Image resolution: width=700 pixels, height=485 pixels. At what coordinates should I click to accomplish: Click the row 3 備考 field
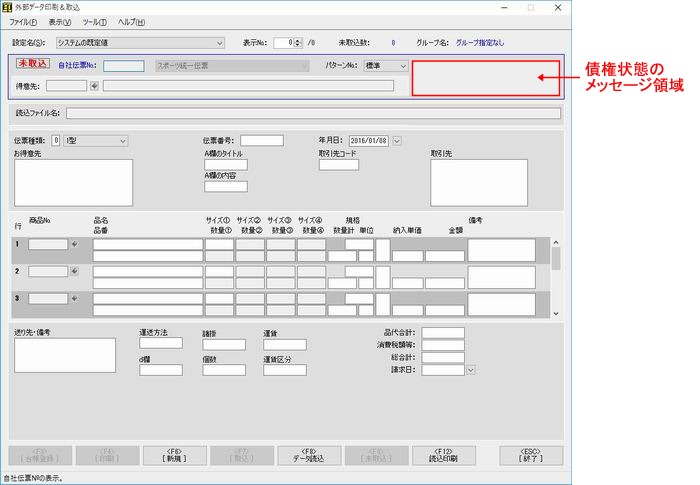point(501,305)
